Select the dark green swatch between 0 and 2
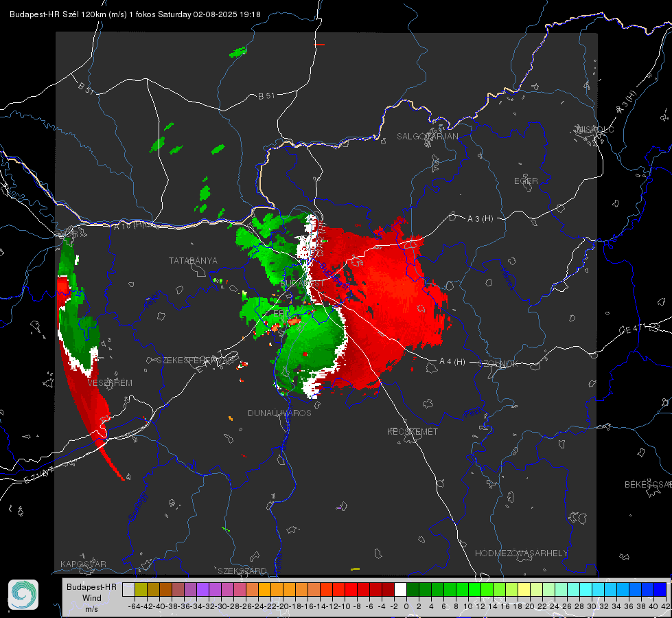Image resolution: width=672 pixels, height=618 pixels. click(413, 589)
